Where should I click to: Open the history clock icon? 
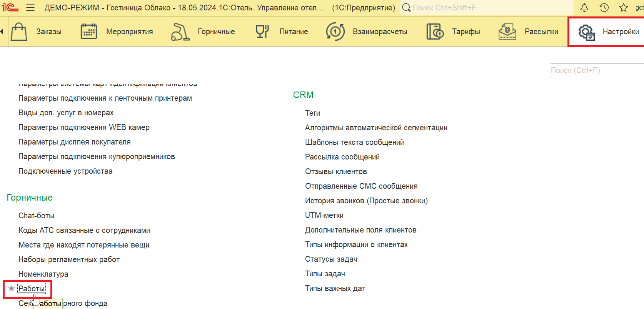click(604, 8)
